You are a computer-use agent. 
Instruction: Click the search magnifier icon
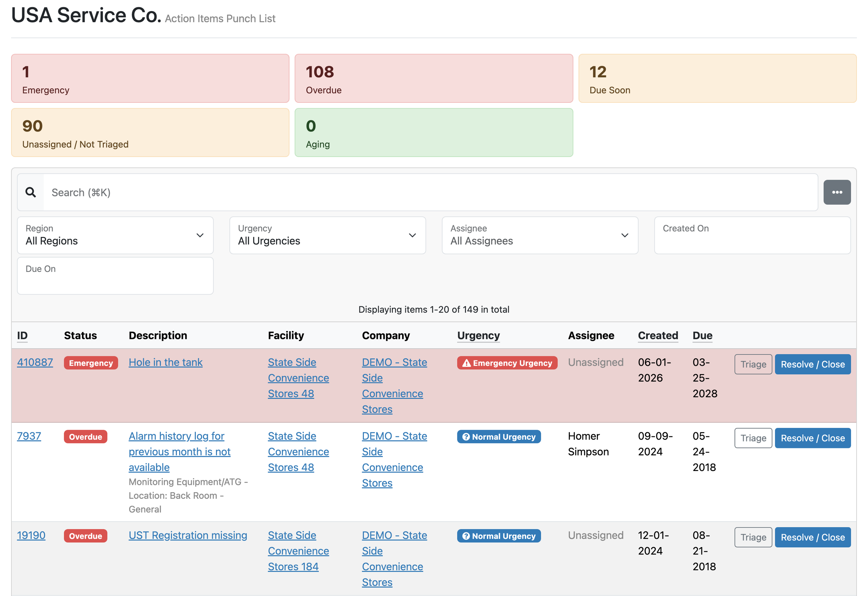[x=31, y=192]
